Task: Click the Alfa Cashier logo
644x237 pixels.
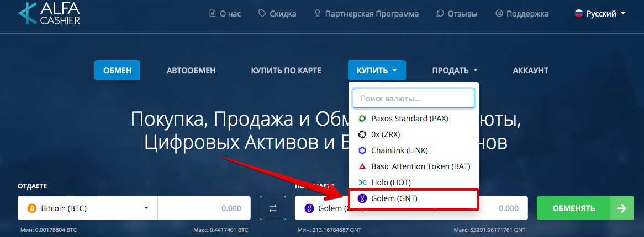Action: tap(49, 14)
